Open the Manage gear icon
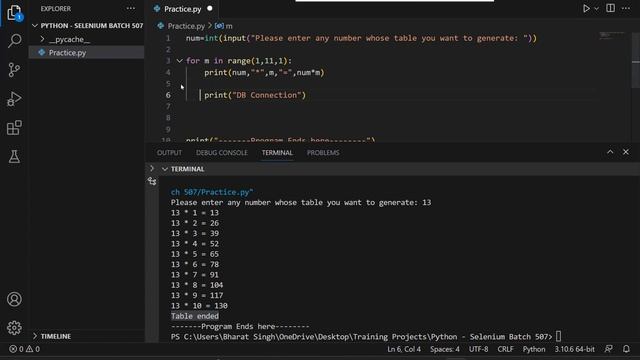The width and height of the screenshot is (640, 360). pos(14,327)
